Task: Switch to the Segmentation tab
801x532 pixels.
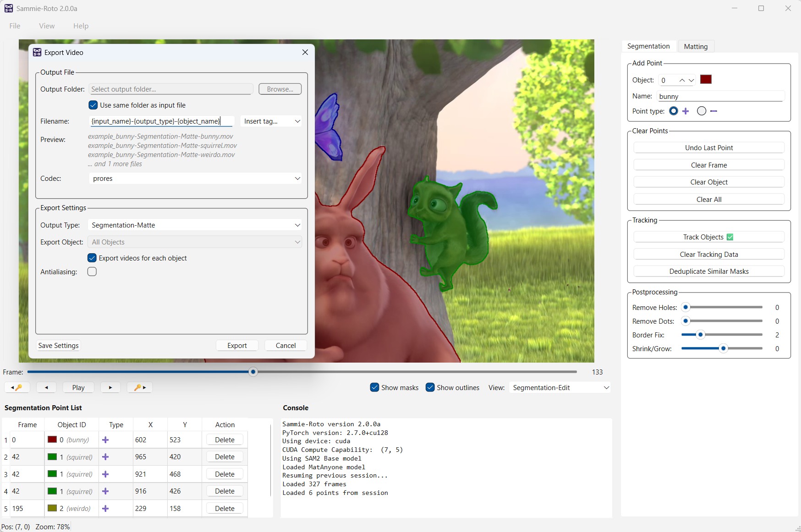Action: (x=648, y=46)
